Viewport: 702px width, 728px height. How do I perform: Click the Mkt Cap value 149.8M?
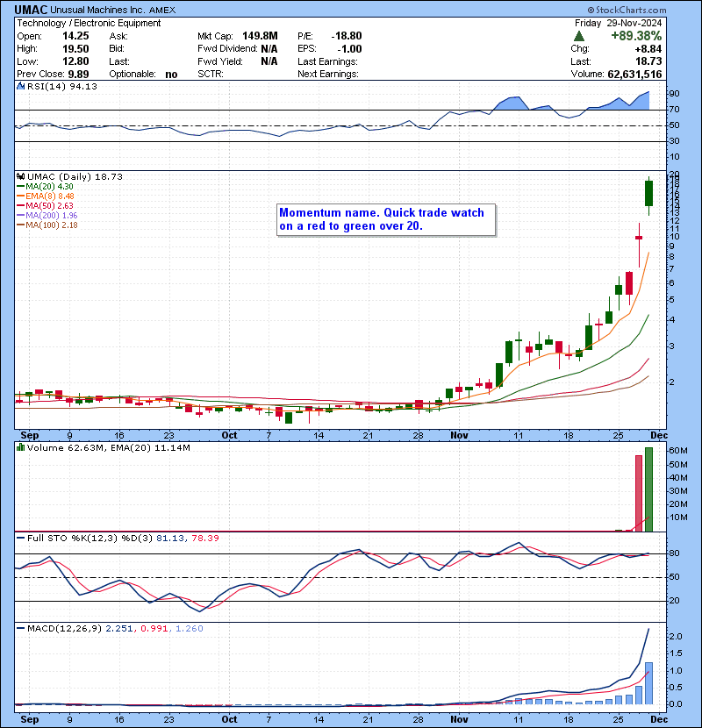[260, 36]
